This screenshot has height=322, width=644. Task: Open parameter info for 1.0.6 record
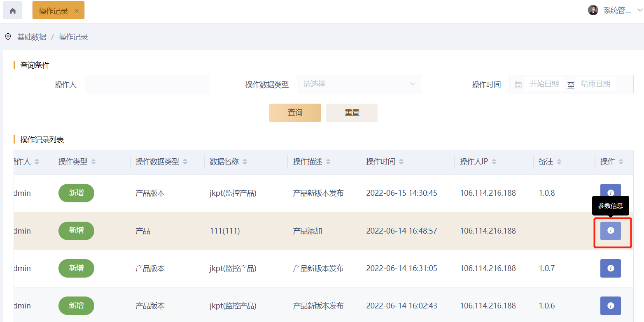[x=610, y=306]
